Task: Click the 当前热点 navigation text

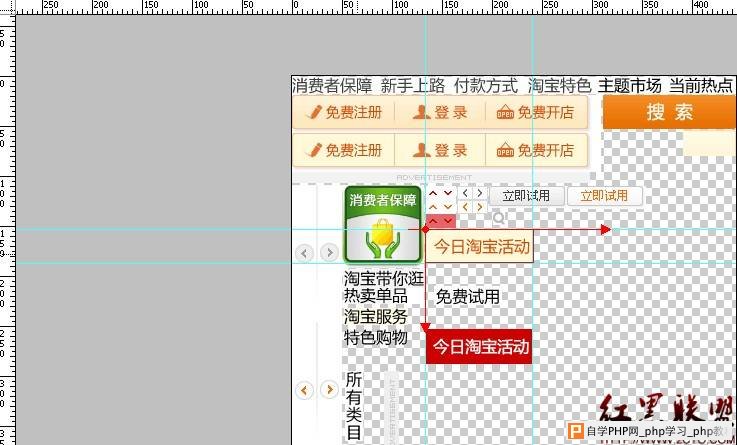Action: pos(701,86)
